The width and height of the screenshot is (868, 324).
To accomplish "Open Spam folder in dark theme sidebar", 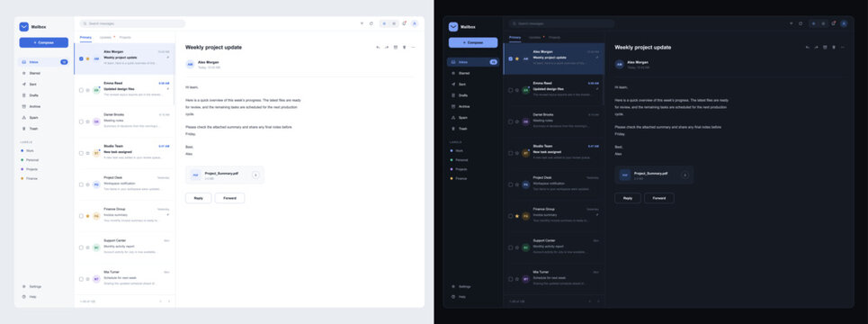I will pos(473,117).
